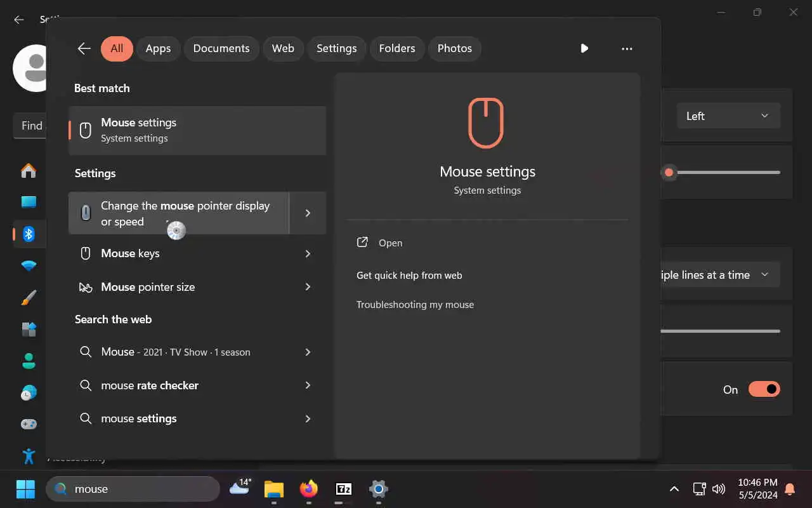
Task: Open the multiple lines at a time dropdown
Action: 720,275
